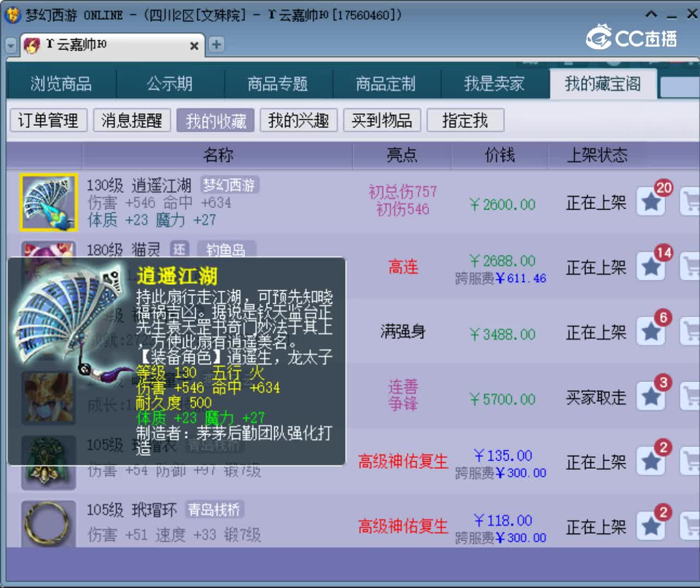The image size is (700, 588).
Task: Click the 连善 争锋 highlight text
Action: 403,395
